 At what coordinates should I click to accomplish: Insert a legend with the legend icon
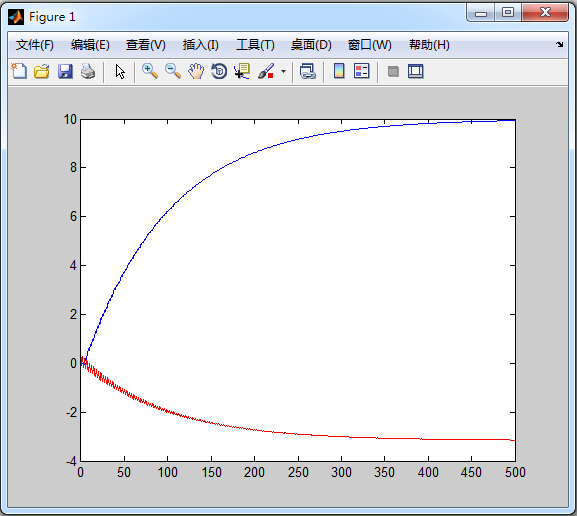(361, 71)
